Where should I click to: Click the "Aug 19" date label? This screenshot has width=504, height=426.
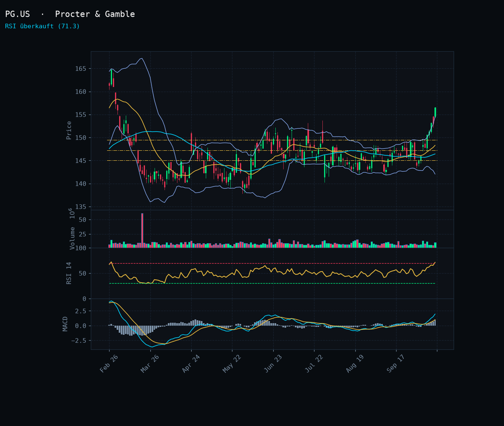pos(355,364)
